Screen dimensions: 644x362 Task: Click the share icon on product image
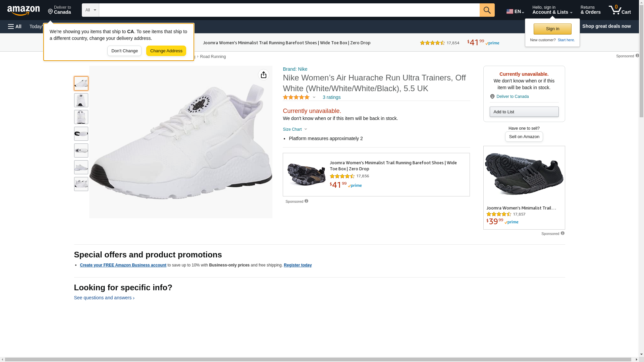click(x=264, y=75)
